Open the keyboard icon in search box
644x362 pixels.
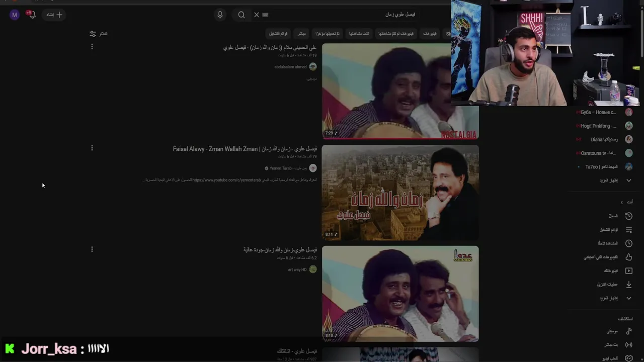pos(266,15)
